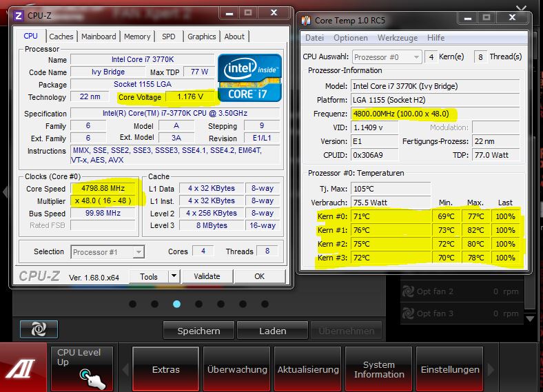Open CPU Auswahl Prozessor #0 dropdown
The width and height of the screenshot is (543, 392).
(x=387, y=57)
